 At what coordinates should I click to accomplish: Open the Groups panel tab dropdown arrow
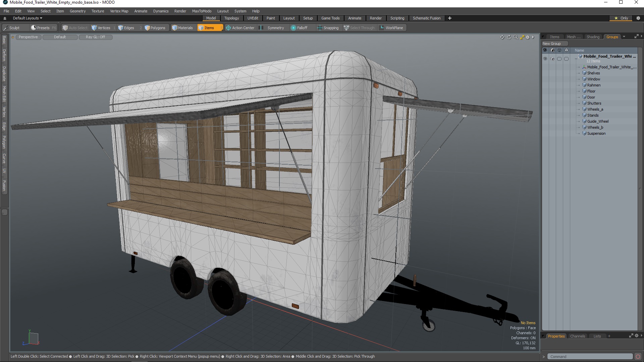[624, 37]
